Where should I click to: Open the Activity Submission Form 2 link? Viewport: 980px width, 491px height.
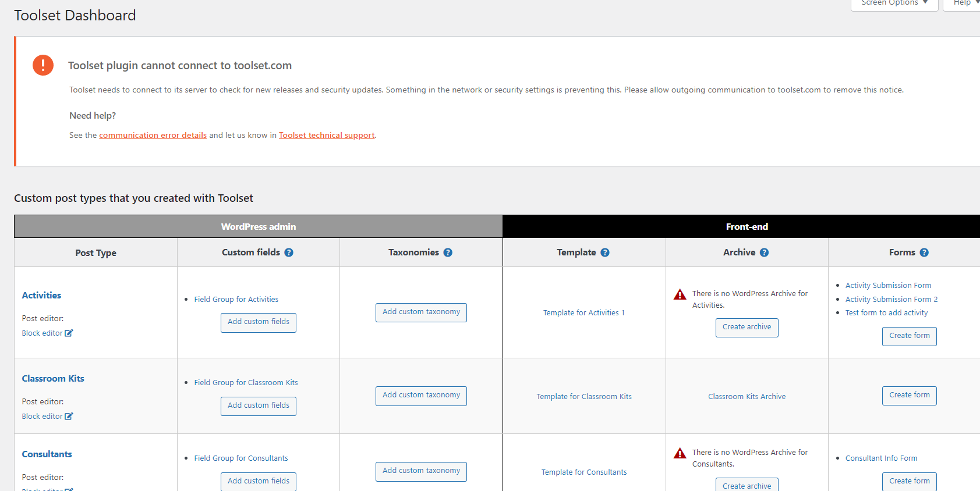pyautogui.click(x=891, y=300)
